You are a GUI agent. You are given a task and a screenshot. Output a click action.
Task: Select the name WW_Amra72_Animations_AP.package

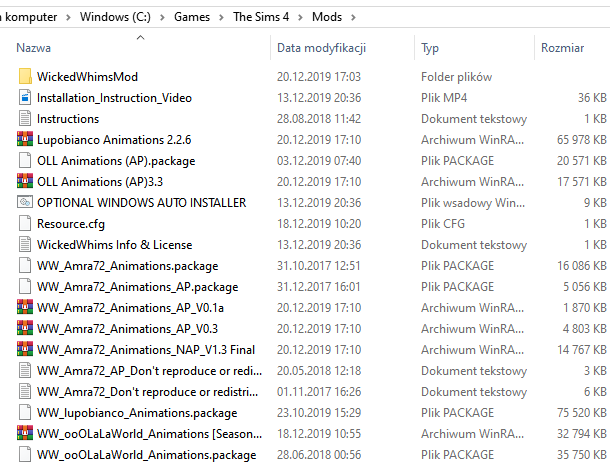coord(137,287)
